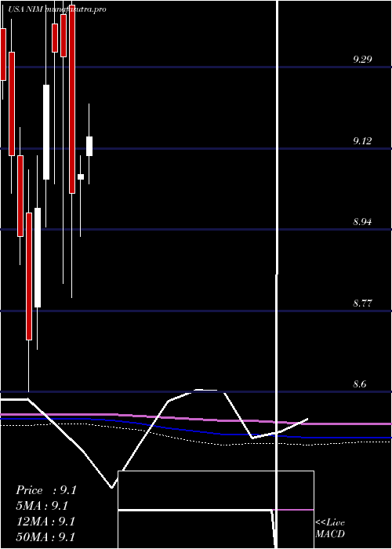Click the '5MA : 9.1' readout

point(42,506)
